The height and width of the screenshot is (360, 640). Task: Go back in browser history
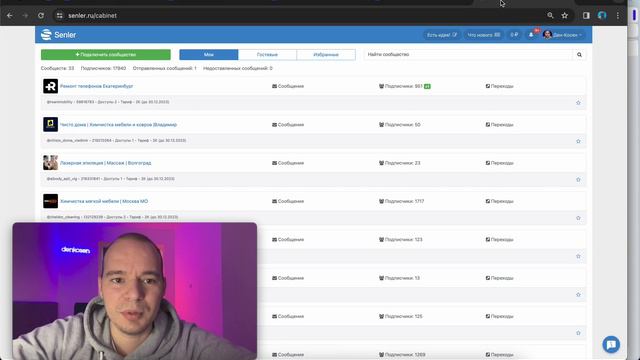click(10, 16)
